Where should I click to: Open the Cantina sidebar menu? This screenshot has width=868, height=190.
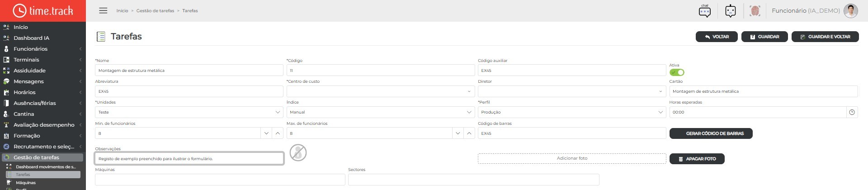click(x=42, y=114)
